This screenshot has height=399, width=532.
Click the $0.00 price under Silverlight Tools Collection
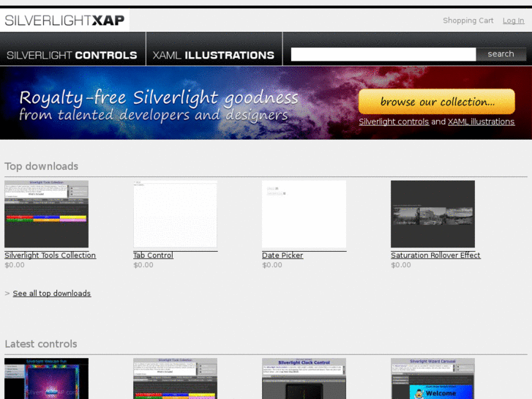[15, 265]
